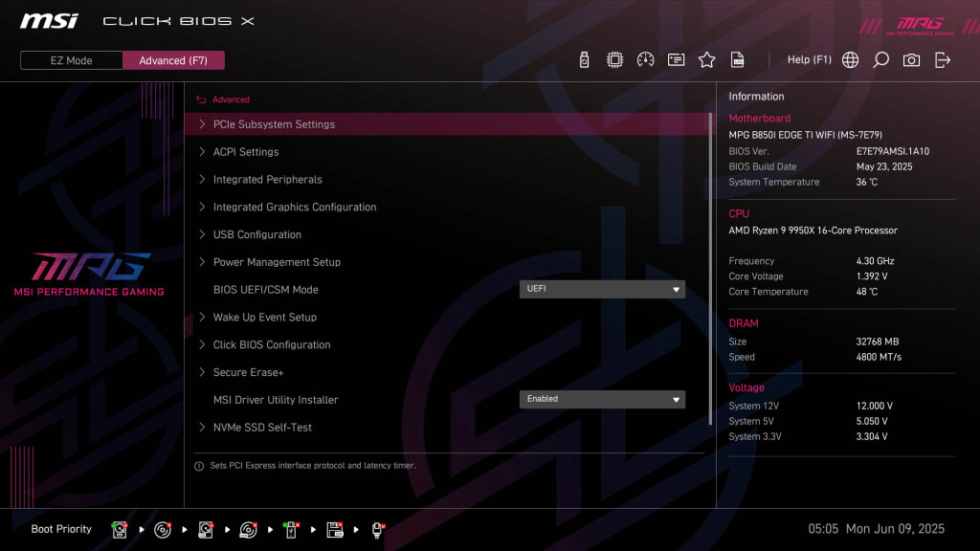
Task: Click the card-shaped profile icon in toolbar
Action: point(676,60)
